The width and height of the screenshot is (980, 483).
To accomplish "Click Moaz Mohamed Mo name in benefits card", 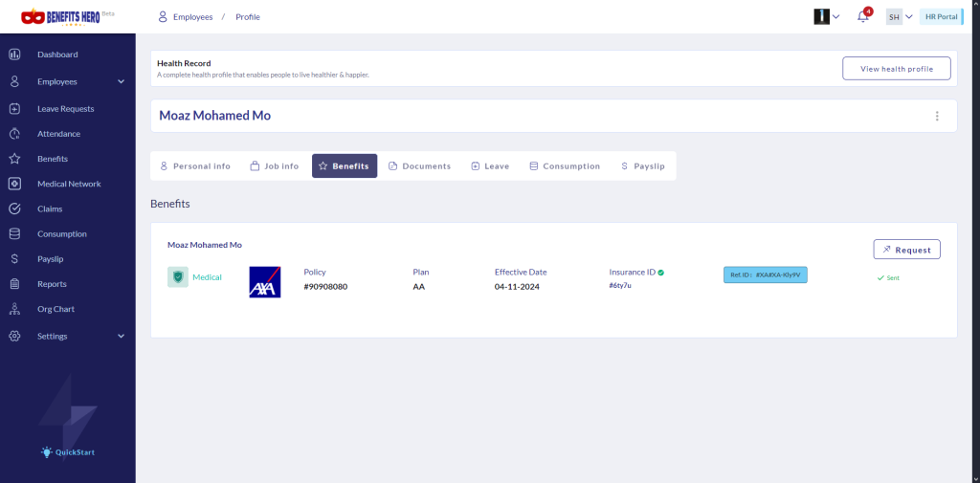I will click(205, 245).
